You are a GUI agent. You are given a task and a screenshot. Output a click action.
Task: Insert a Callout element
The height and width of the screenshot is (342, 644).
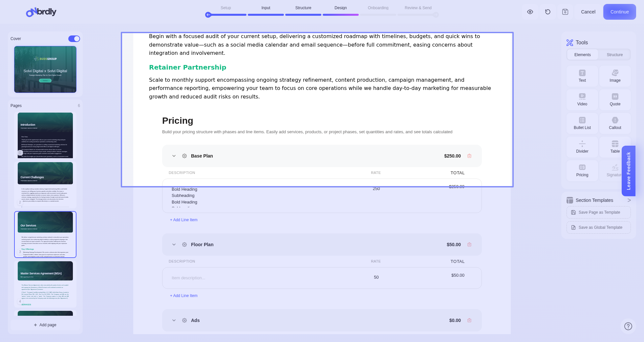(615, 123)
